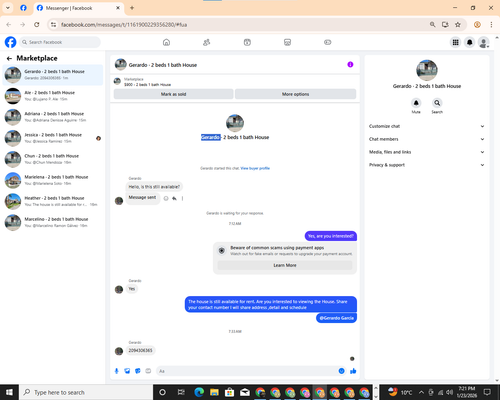Click the Windows taskbar search box
Viewport: 500px width, 400px height.
click(86, 392)
